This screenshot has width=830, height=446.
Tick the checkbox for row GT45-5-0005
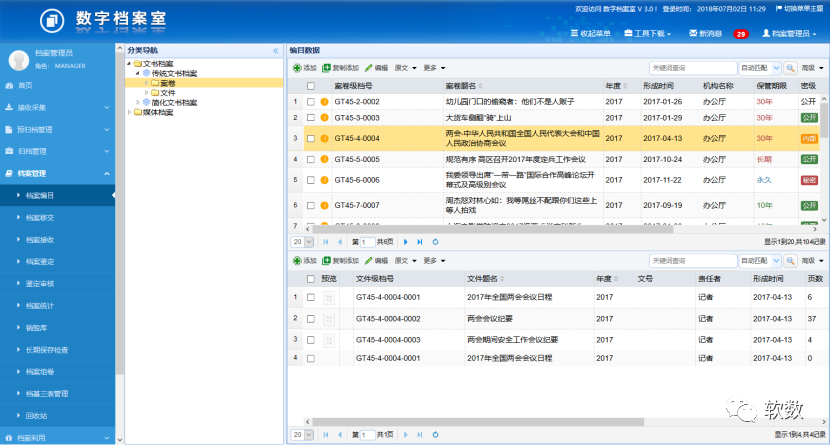(x=311, y=159)
